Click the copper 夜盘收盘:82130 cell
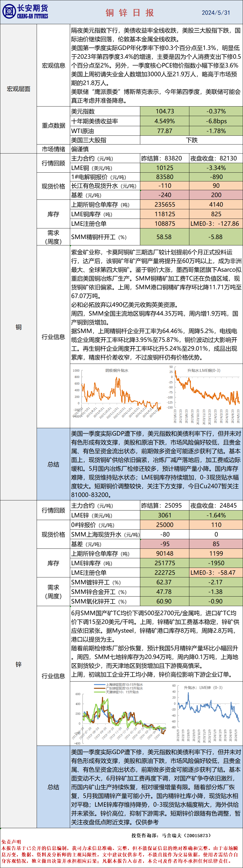 [216, 158]
